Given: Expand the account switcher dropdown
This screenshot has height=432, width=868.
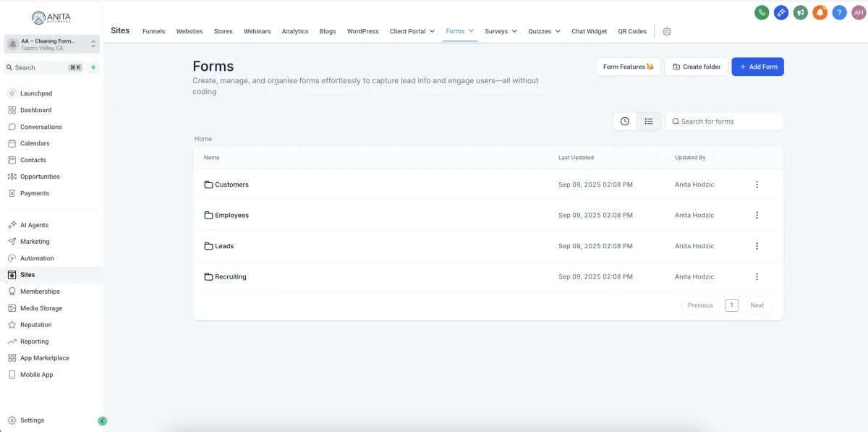Looking at the screenshot, I should point(51,44).
